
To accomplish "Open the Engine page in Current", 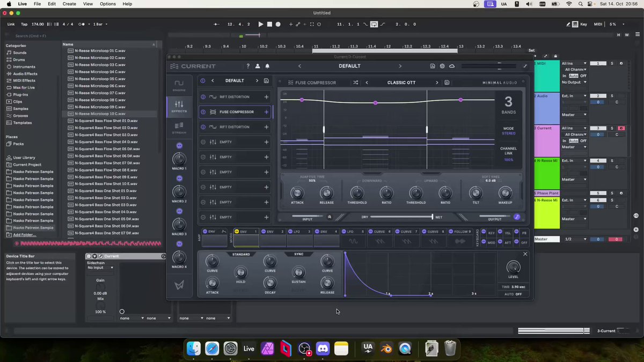I will click(x=179, y=85).
